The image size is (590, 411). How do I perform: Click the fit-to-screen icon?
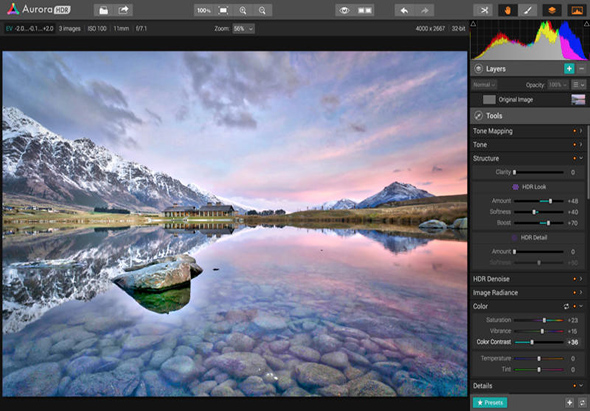coord(223,11)
